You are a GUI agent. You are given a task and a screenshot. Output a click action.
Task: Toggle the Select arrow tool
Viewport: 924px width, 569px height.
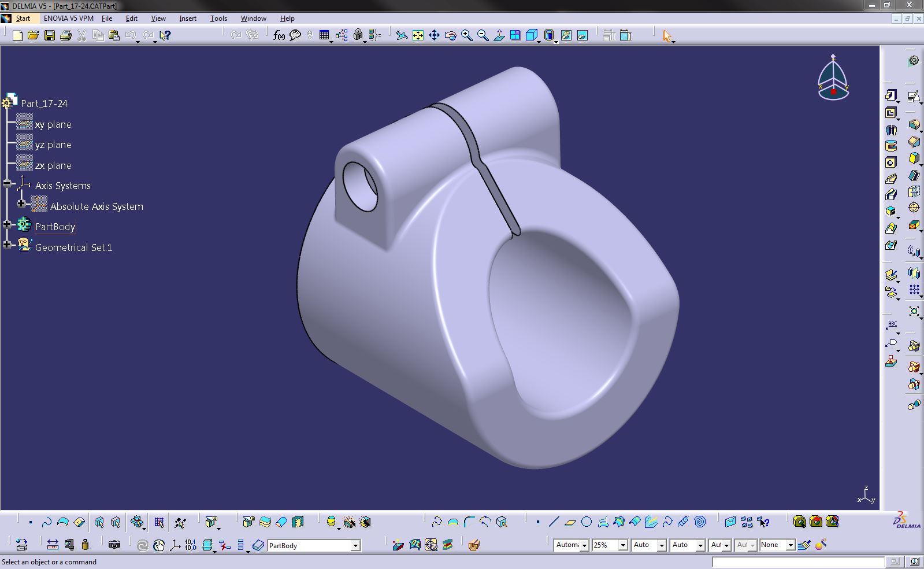tap(667, 36)
